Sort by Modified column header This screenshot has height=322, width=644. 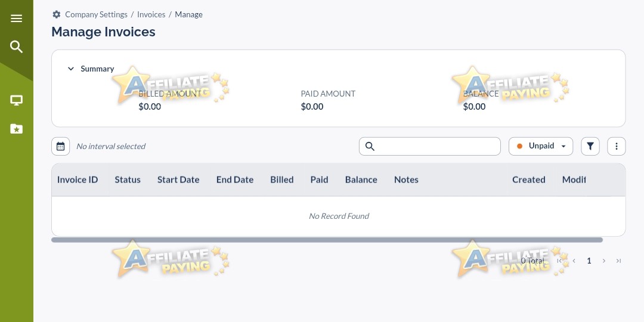click(574, 179)
